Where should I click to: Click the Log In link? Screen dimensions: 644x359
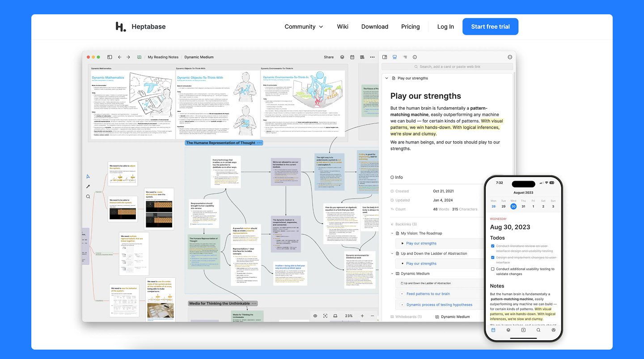[x=445, y=27]
